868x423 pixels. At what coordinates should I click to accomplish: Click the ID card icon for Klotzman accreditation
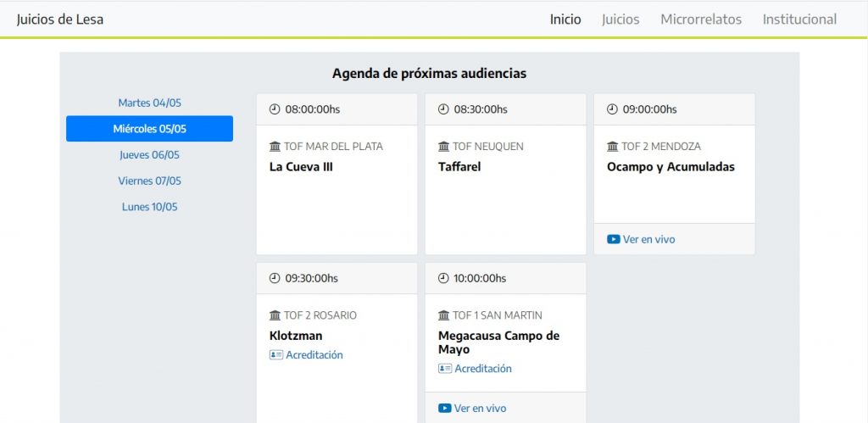275,355
